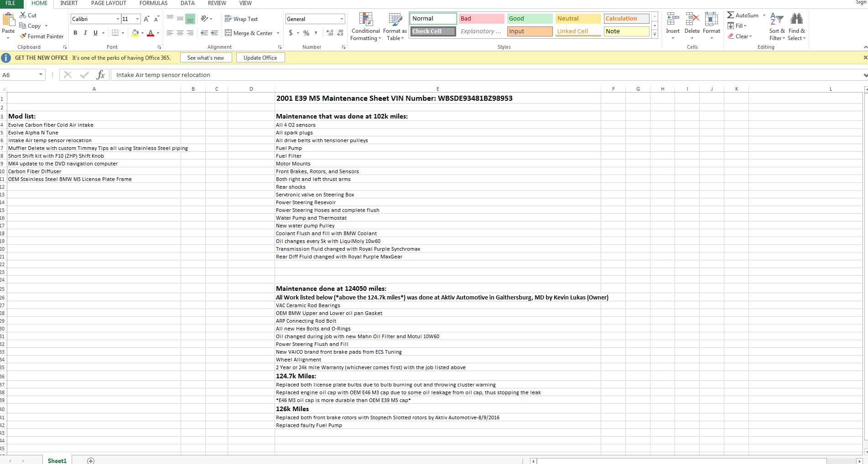Open the Clear dropdown
Image resolution: width=868 pixels, height=464 pixels.
coord(740,36)
